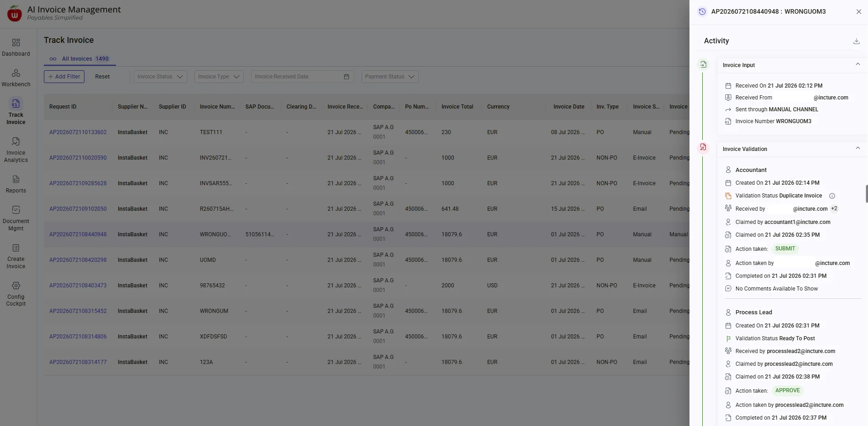This screenshot has width=868, height=426.
Task: Open request AP2026072108420298
Action: coord(78,260)
